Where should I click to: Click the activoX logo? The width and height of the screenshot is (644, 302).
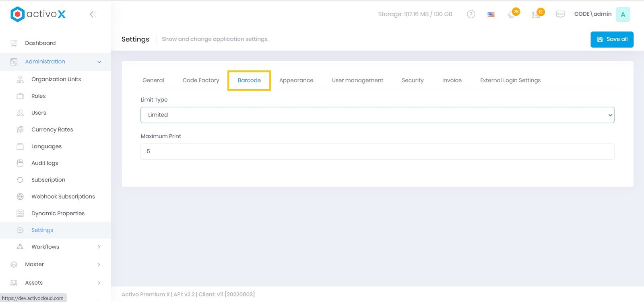(38, 14)
